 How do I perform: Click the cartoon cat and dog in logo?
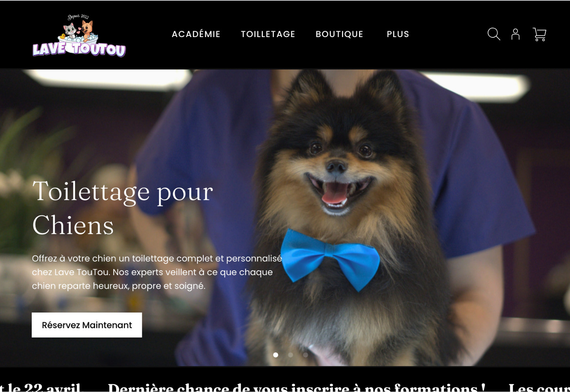tap(79, 31)
